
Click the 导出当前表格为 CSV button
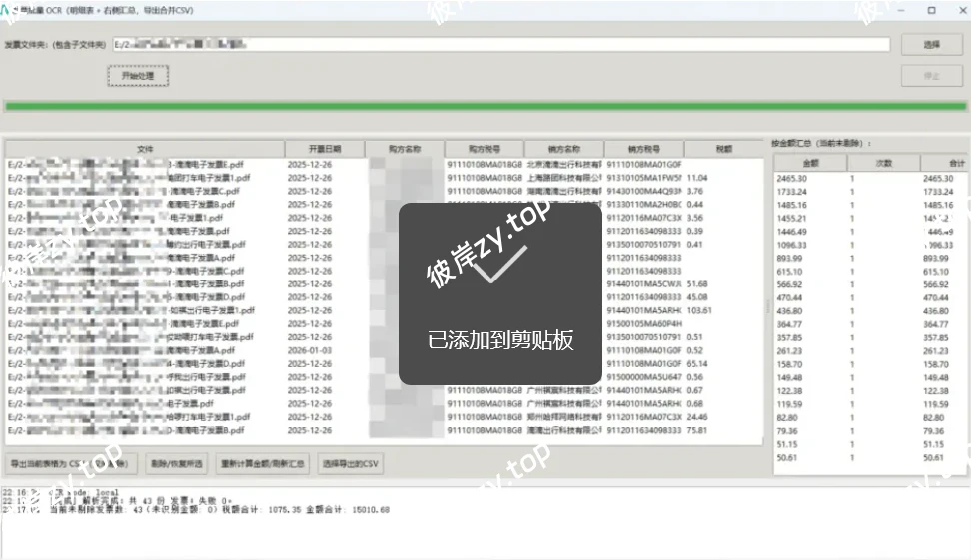point(69,464)
